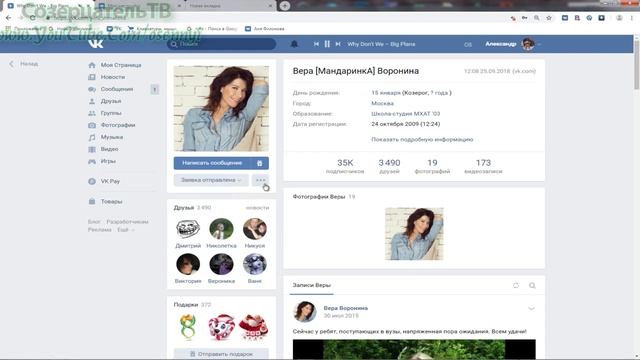640x360 pixels.
Task: Click the Написать сообщение button
Action: [212, 163]
